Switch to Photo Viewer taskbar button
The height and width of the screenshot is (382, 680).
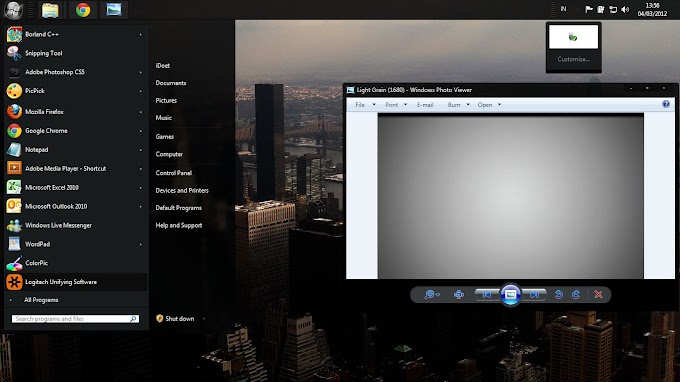[114, 10]
